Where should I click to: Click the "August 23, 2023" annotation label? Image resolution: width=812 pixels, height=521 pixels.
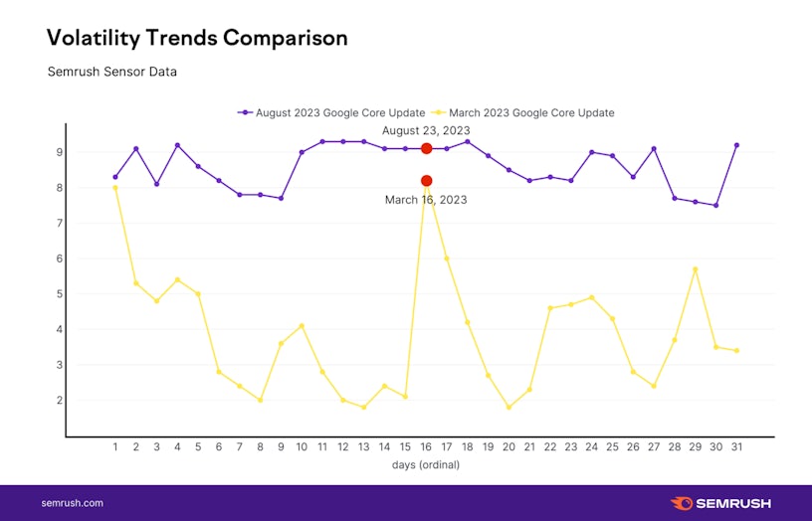click(426, 130)
